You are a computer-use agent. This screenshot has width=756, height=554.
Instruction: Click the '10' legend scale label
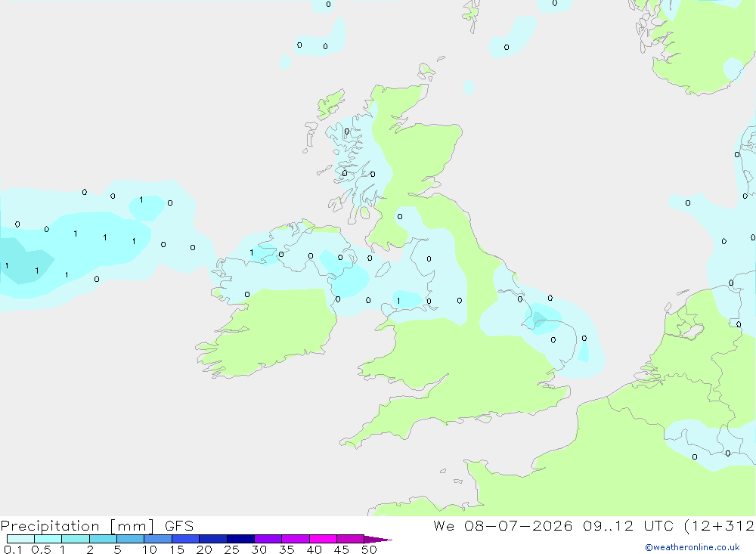[149, 549]
